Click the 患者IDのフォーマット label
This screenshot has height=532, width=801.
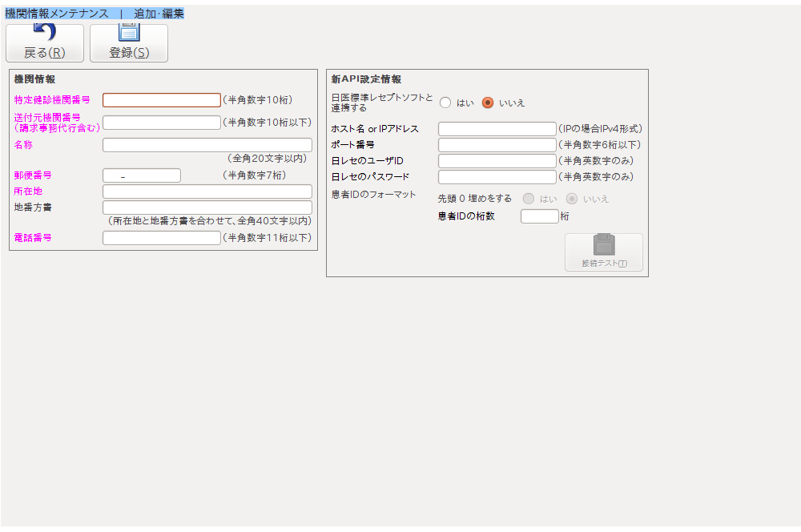pyautogui.click(x=373, y=195)
